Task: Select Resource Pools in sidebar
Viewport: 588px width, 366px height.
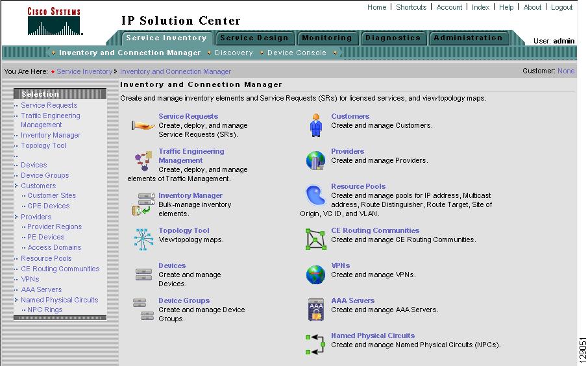Action: pos(46,258)
